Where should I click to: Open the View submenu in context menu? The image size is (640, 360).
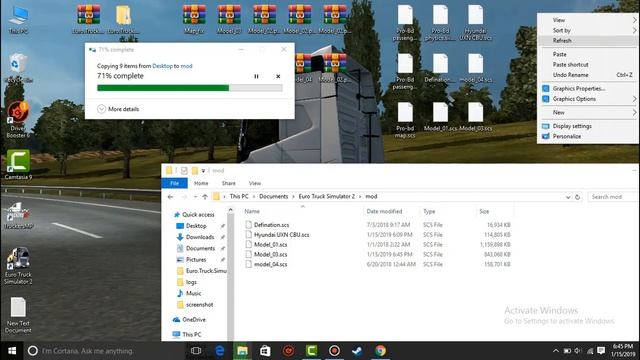(588, 20)
